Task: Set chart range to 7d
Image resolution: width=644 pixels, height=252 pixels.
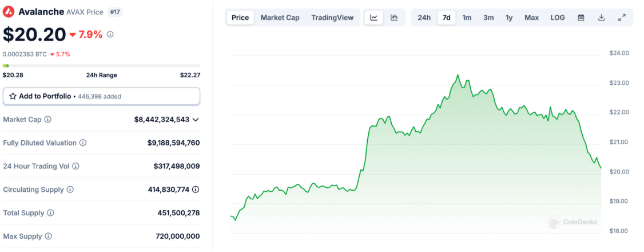Action: click(x=447, y=18)
